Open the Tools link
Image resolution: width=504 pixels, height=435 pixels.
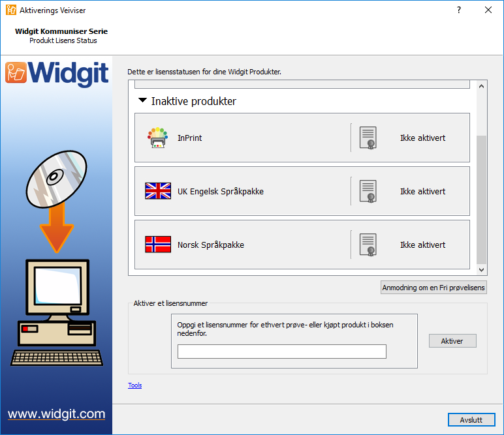coord(134,385)
